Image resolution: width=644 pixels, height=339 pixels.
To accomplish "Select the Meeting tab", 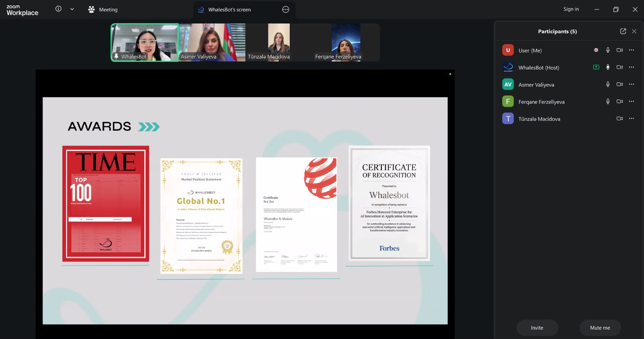I will [103, 9].
